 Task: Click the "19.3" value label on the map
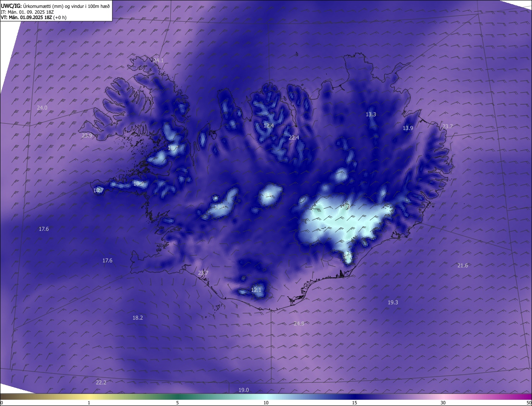click(x=393, y=302)
